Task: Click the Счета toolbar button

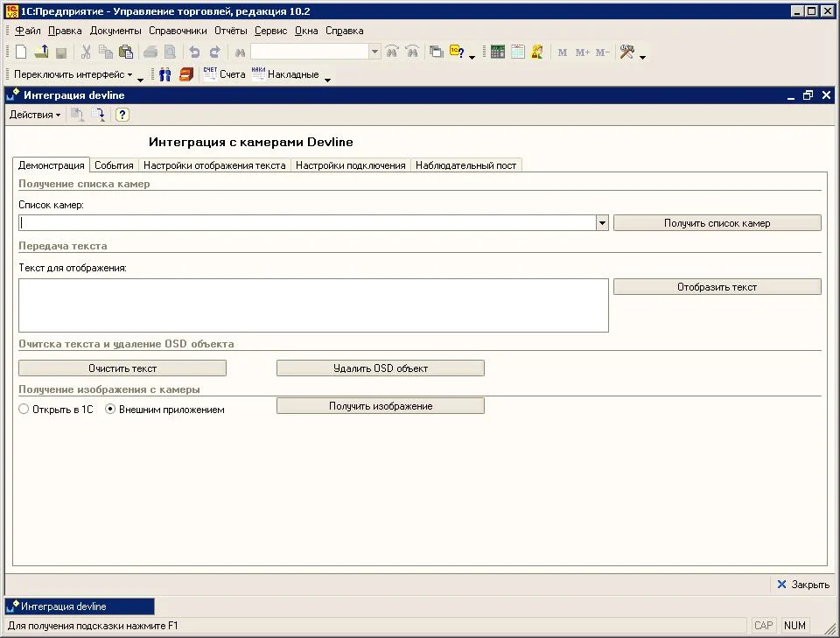Action: click(x=224, y=75)
